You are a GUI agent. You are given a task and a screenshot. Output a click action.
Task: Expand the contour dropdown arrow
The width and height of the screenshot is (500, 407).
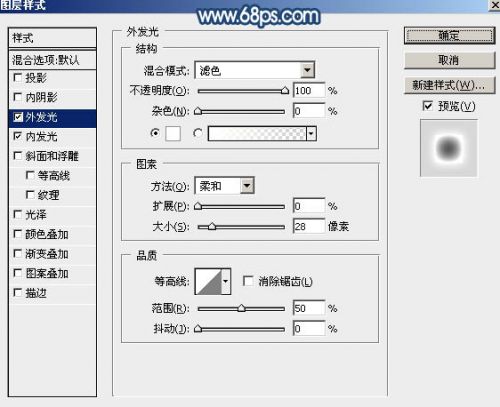pos(226,282)
